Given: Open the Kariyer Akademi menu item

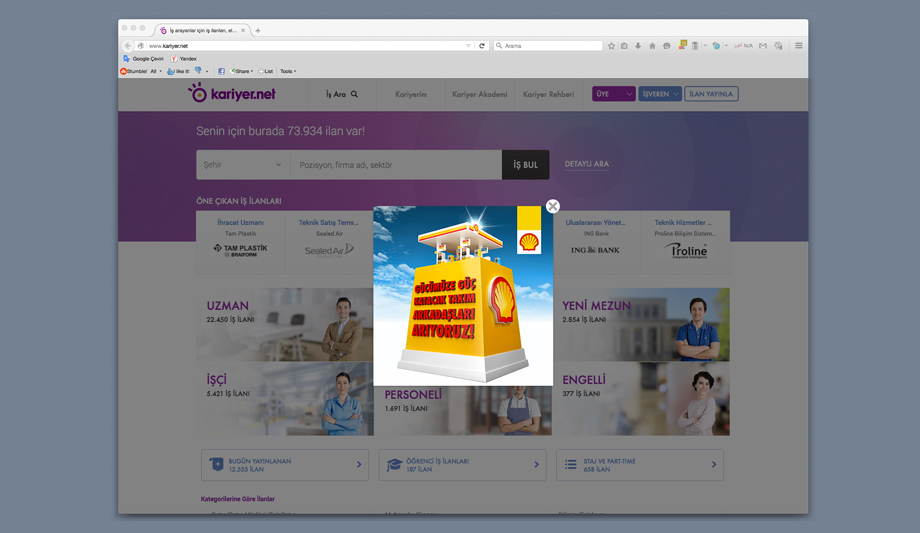Looking at the screenshot, I should (x=479, y=94).
